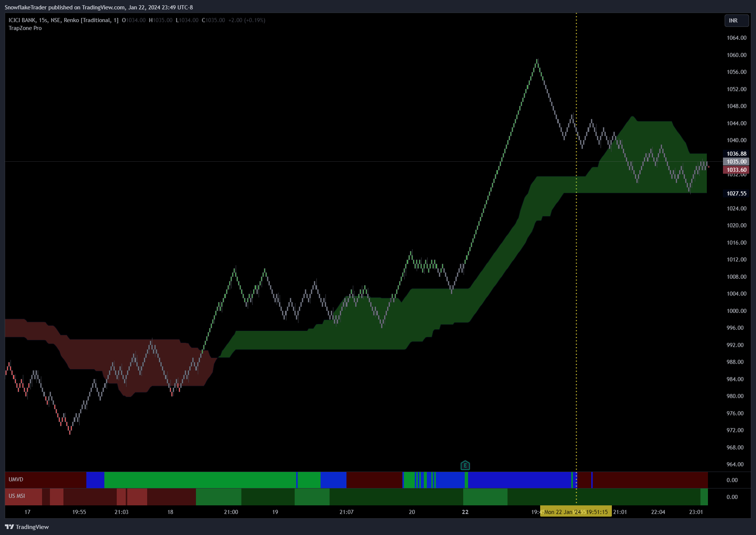Select the TrapZone Pro indicator label
Screen dimensions: 756x535
(x=25, y=28)
